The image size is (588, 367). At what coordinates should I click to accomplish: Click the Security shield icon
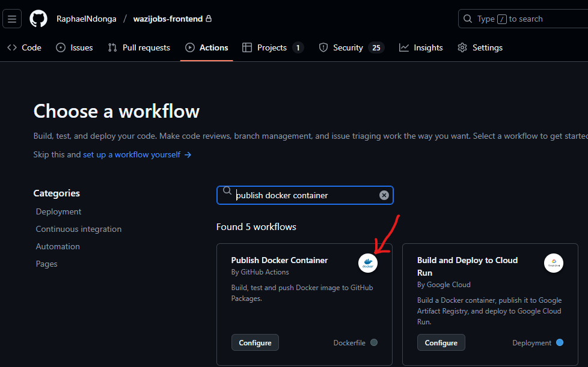(324, 47)
